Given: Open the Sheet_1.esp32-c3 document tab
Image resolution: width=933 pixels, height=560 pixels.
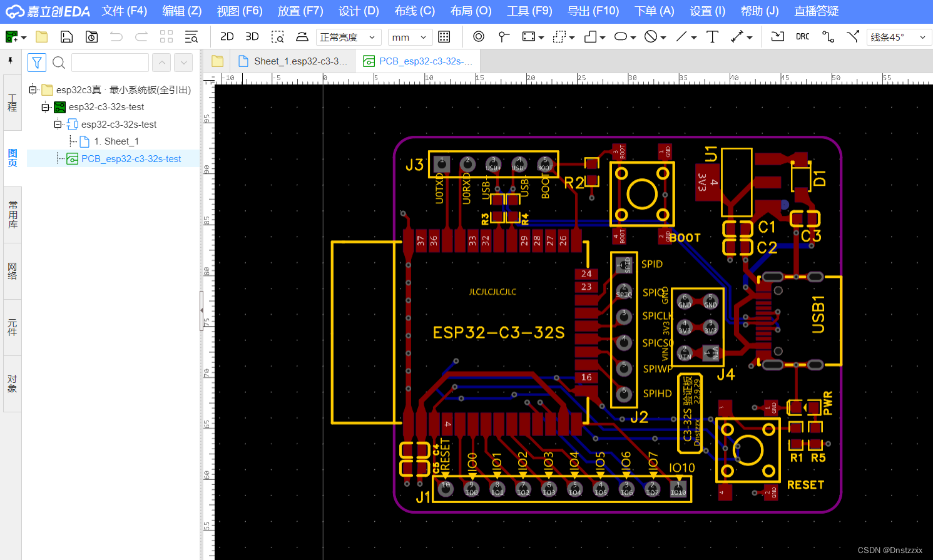Looking at the screenshot, I should coord(292,61).
